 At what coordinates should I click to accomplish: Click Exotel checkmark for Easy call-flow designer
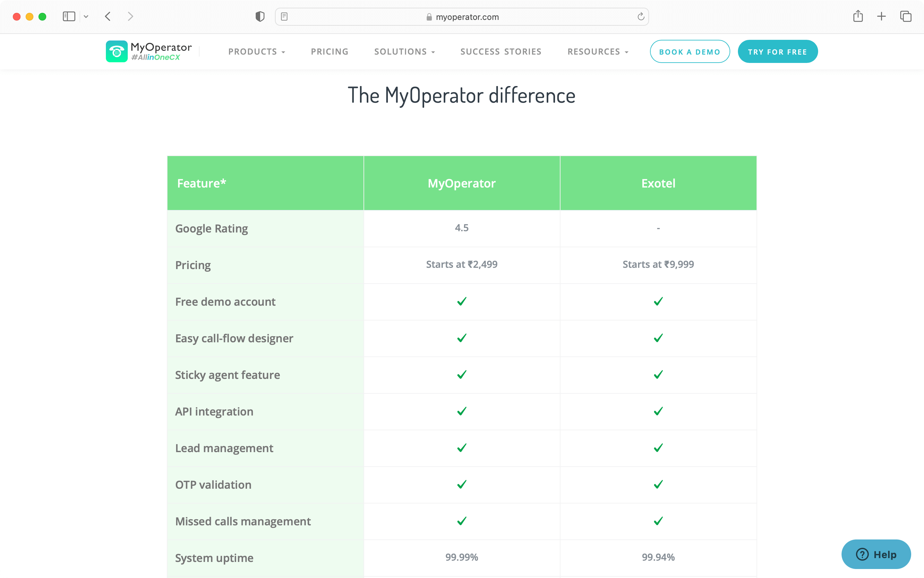[x=658, y=338]
